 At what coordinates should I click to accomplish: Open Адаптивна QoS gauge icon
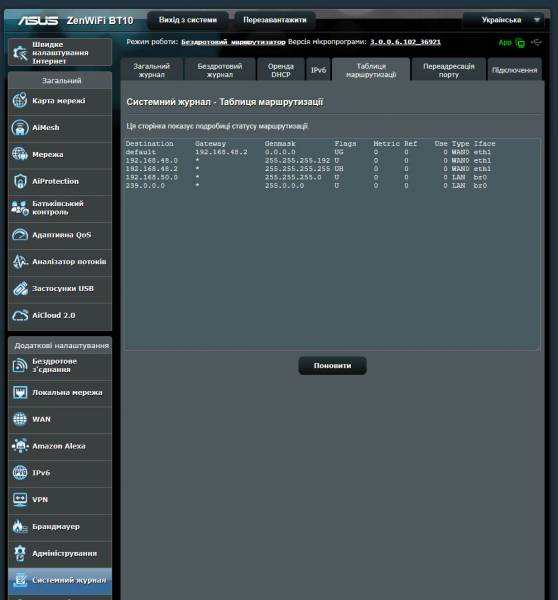click(20, 235)
